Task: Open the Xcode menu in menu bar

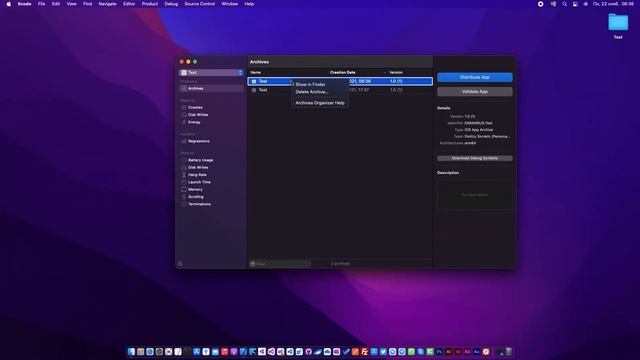Action: [x=24, y=4]
